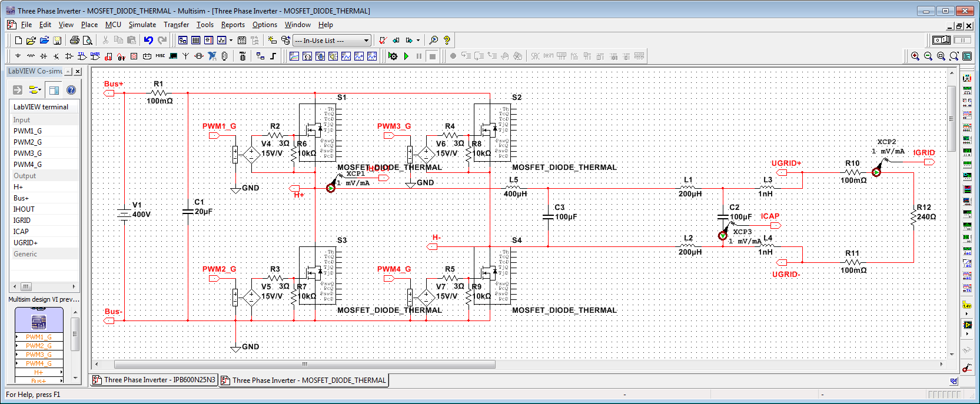The width and height of the screenshot is (980, 404).
Task: Expand the forward annotate dropdown arrow
Action: pos(418,41)
